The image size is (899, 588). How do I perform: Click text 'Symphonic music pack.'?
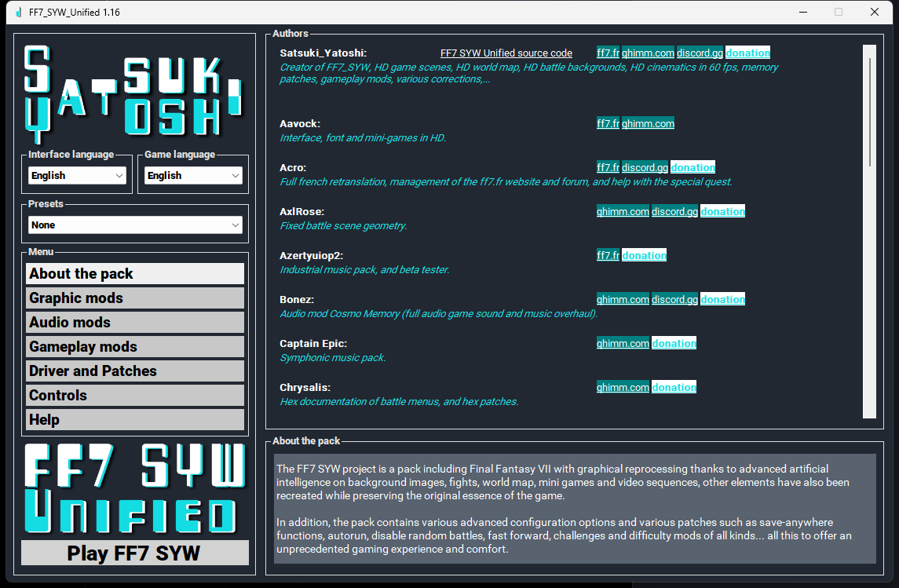coord(333,358)
